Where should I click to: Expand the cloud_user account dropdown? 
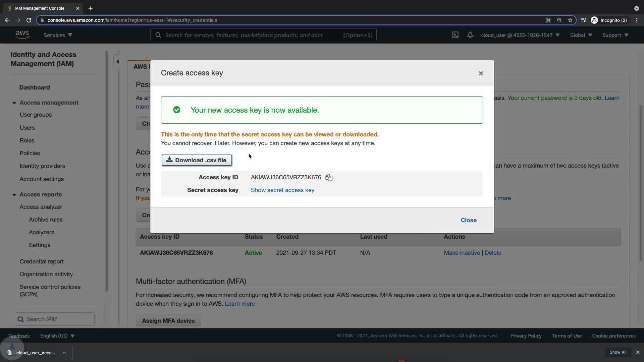[520, 35]
